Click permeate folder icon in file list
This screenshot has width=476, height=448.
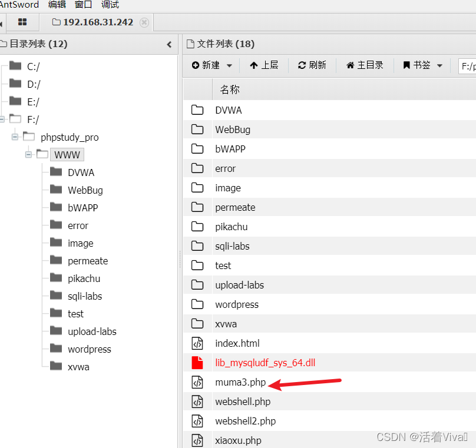pos(197,207)
